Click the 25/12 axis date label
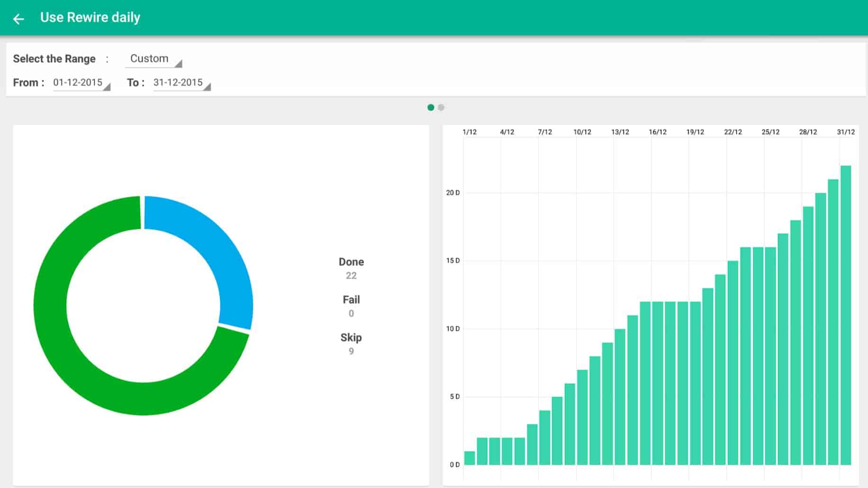This screenshot has width=868, height=488. (770, 132)
